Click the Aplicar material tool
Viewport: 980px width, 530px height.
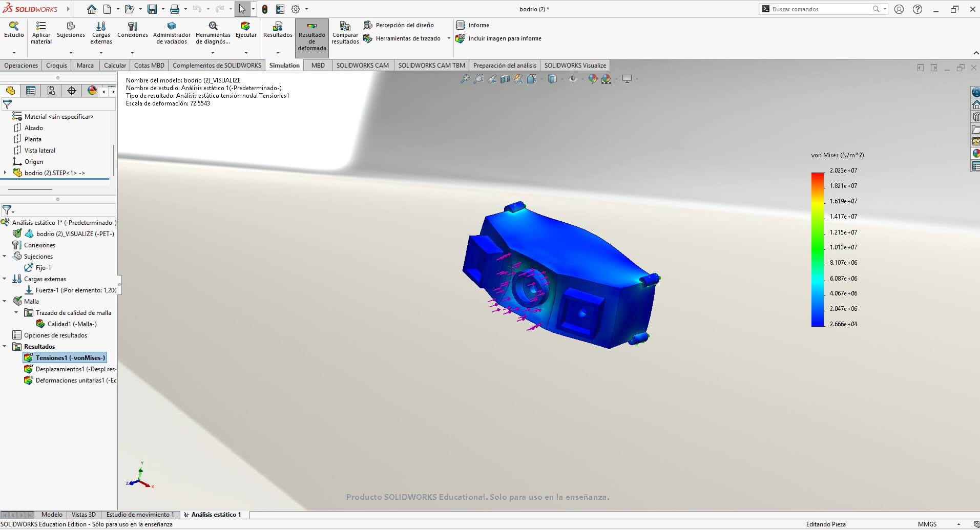[x=41, y=33]
